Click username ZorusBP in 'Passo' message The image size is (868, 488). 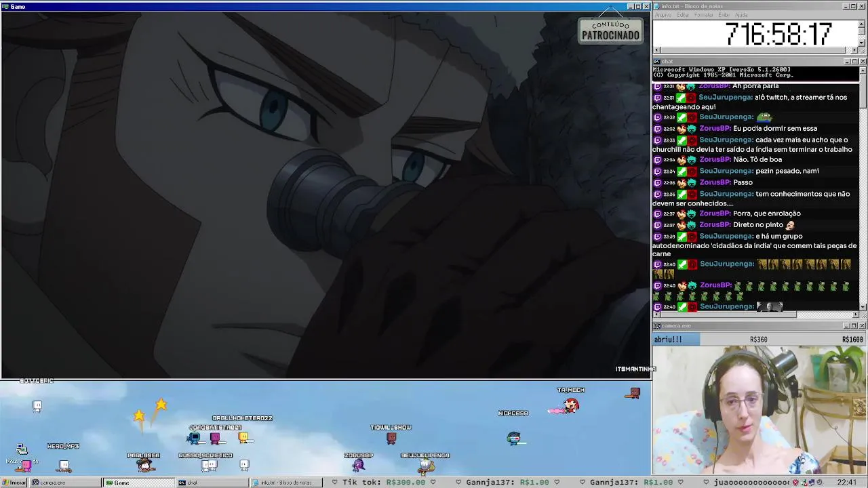click(x=715, y=182)
